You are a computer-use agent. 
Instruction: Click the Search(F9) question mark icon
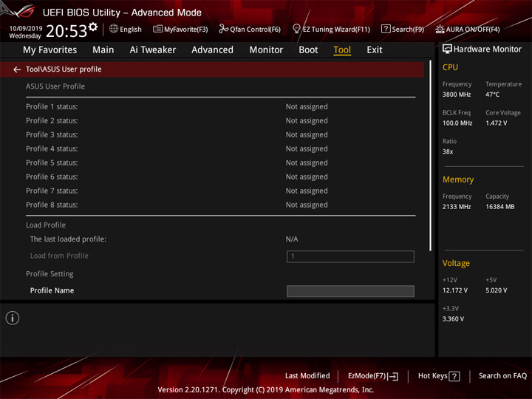(386, 29)
